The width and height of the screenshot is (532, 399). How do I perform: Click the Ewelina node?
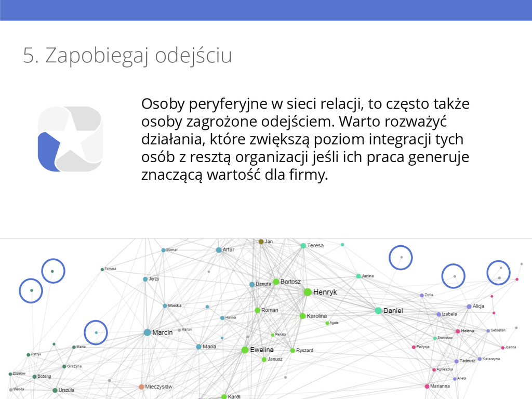[x=245, y=350]
